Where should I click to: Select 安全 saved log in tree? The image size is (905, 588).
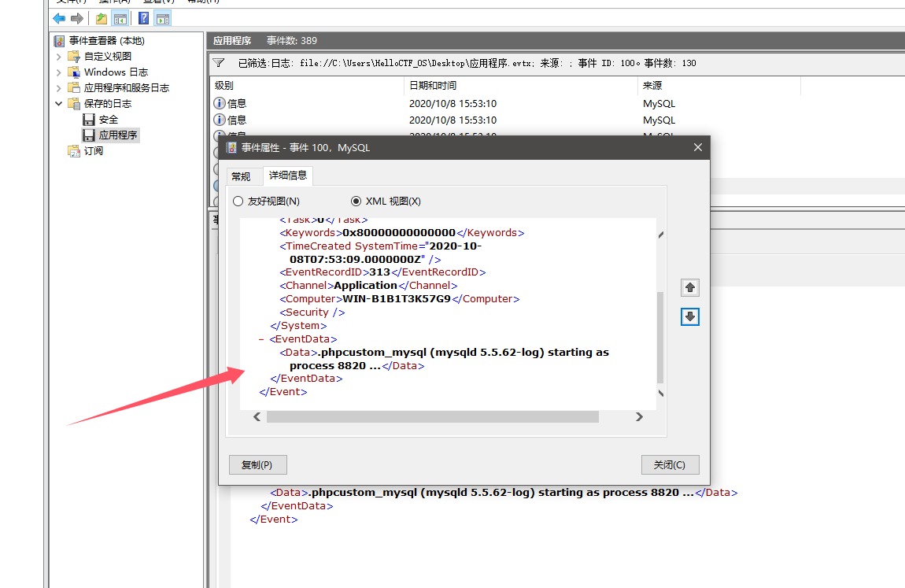(x=108, y=120)
